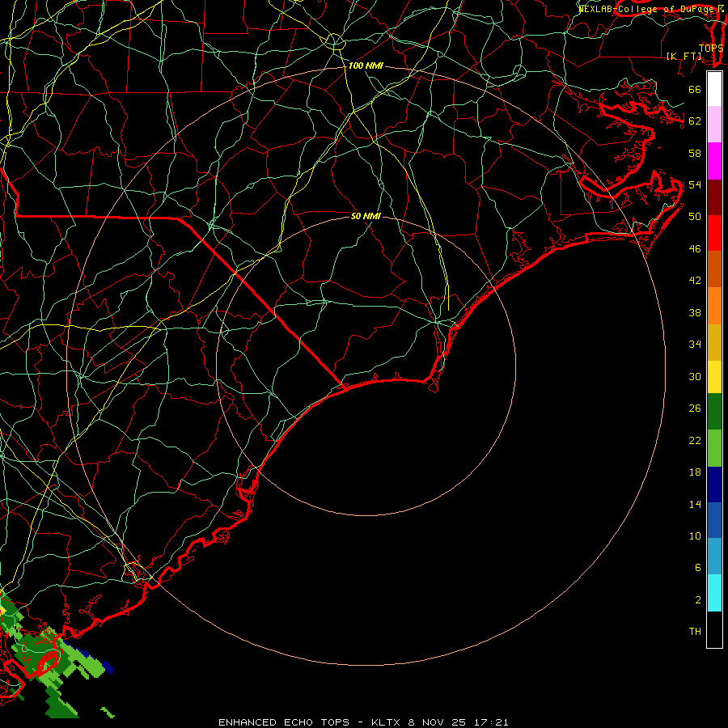The width and height of the screenshot is (728, 728).
Task: Click the 14 value on the legend
Action: (695, 504)
